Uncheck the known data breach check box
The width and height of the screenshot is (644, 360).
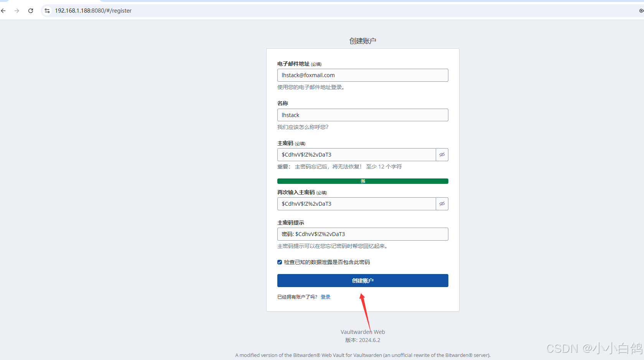click(x=280, y=262)
